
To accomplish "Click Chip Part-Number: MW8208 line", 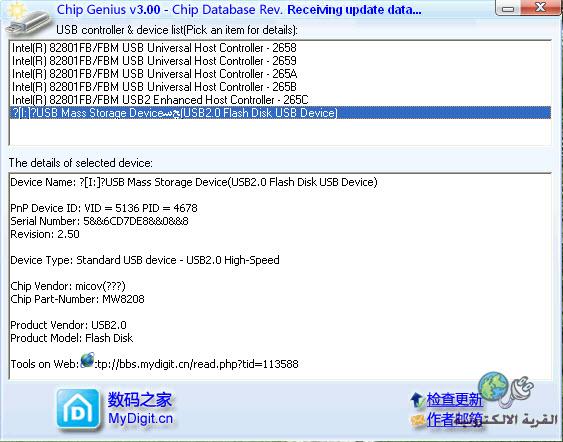I will click(x=77, y=299).
